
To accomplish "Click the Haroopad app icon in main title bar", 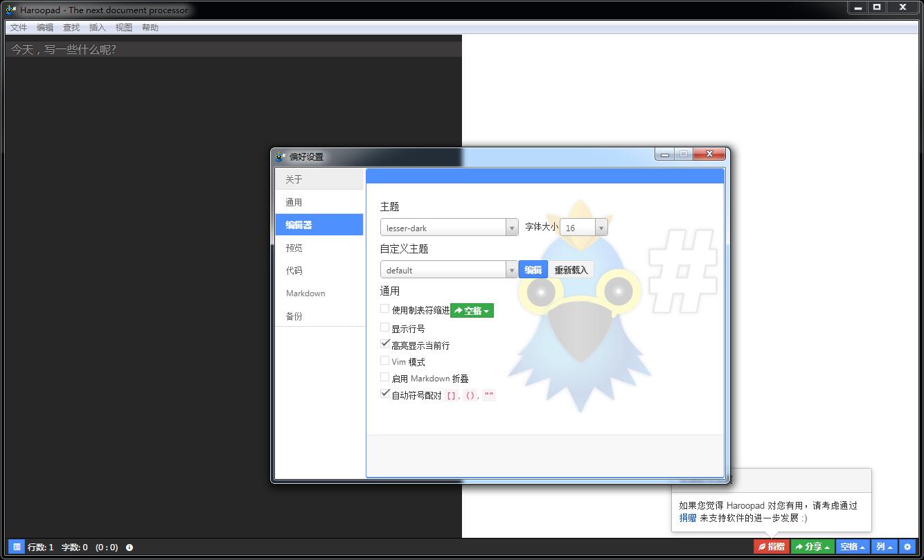I will (11, 10).
